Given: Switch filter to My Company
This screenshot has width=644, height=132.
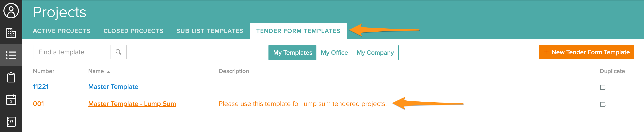Looking at the screenshot, I should pos(375,52).
